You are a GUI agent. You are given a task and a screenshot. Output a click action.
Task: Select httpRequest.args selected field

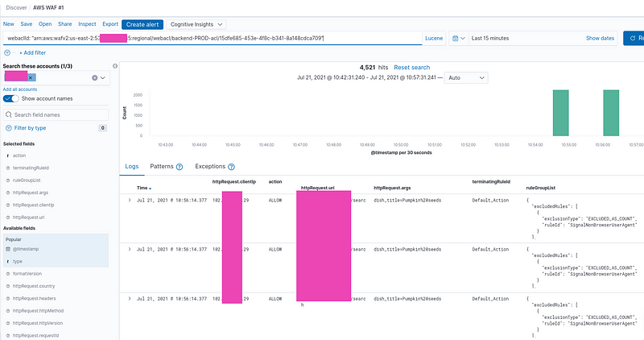coord(30,193)
